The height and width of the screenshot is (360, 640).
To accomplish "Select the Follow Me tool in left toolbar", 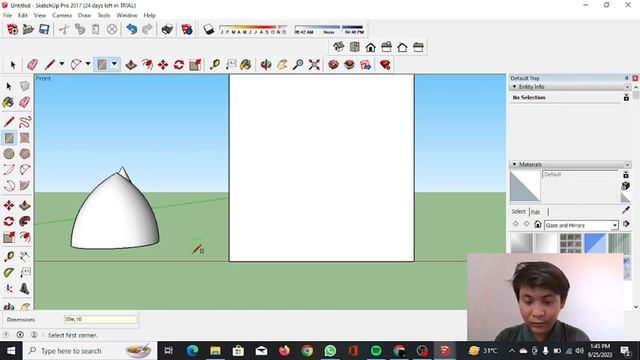I will (x=24, y=221).
